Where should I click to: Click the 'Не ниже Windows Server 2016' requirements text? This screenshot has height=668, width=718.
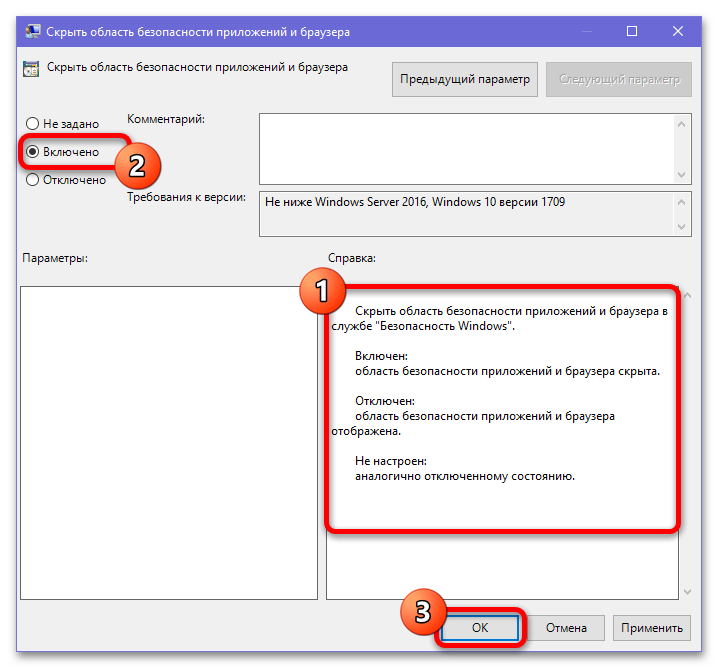415,202
